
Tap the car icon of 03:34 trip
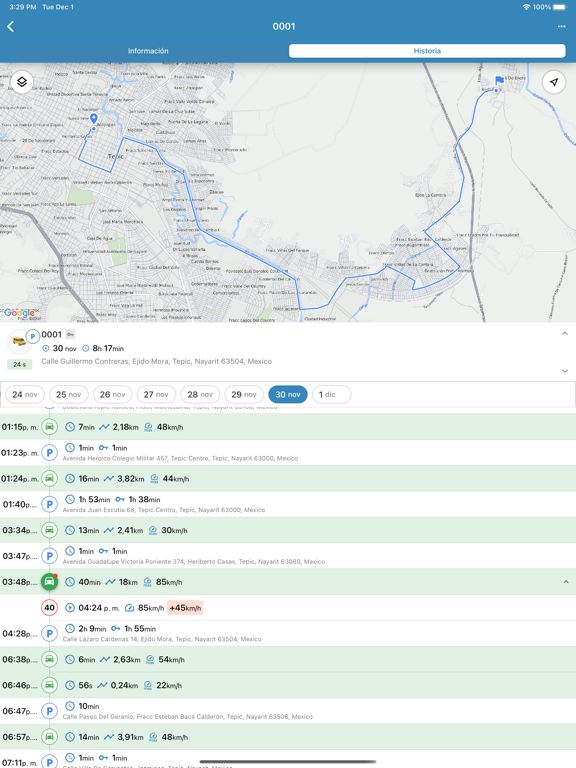(49, 530)
